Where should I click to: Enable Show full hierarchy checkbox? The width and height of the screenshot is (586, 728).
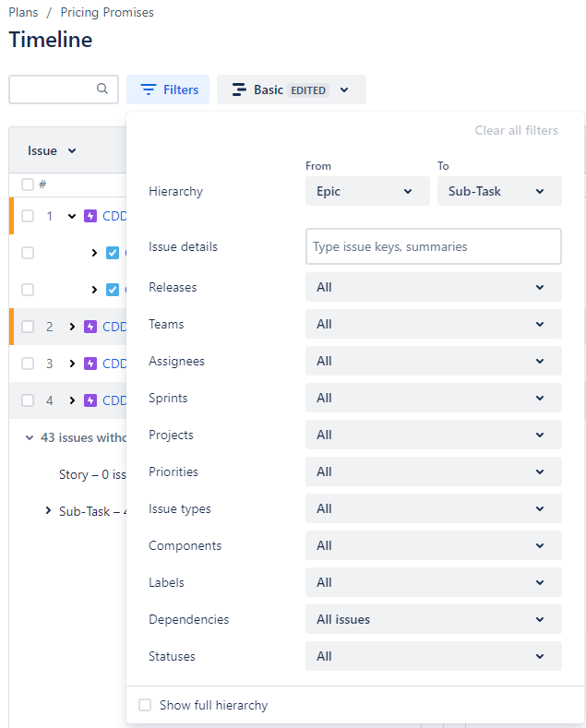145,705
